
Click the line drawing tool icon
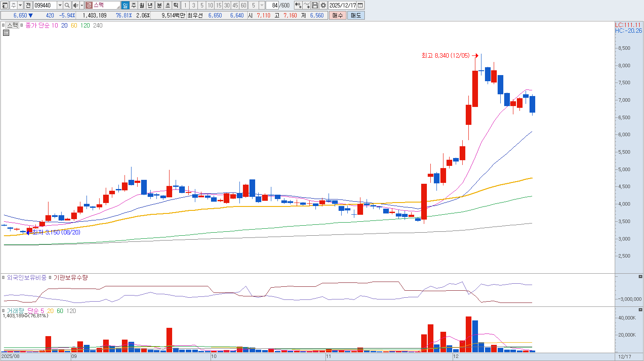pyautogui.click(x=307, y=5)
